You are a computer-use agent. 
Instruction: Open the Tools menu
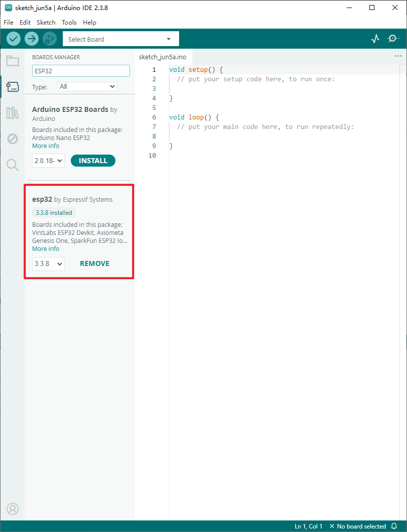pos(69,23)
